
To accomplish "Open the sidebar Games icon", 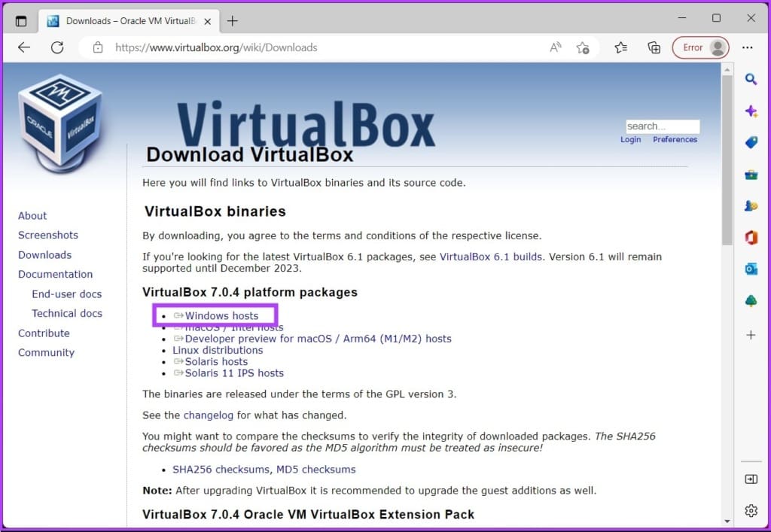I will point(751,206).
